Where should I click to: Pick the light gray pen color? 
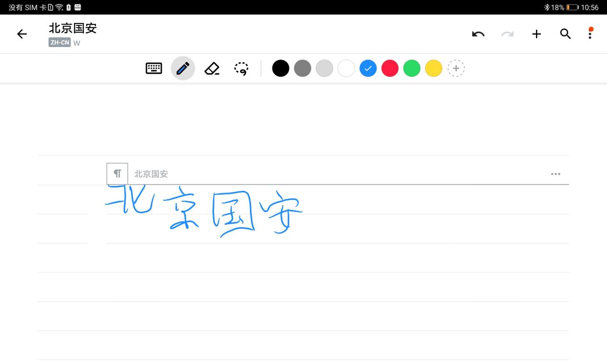pos(324,68)
